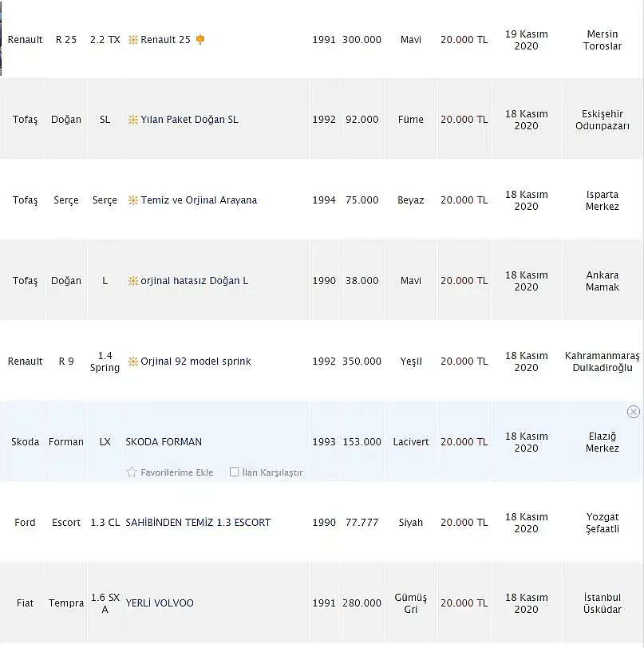The height and width of the screenshot is (648, 644).
Task: Click the sun icon beside Temiz ve Orjinal Arayana
Action: click(x=132, y=200)
